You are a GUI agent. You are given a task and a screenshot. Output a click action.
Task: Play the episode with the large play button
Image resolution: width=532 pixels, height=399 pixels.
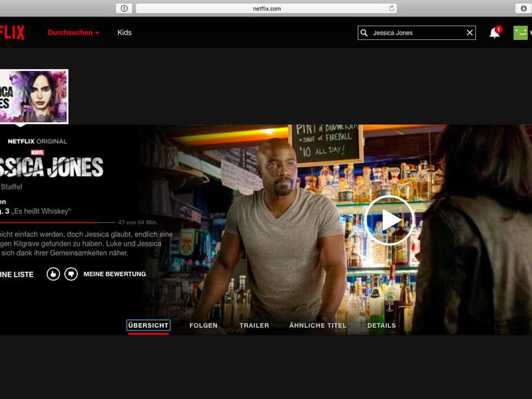tap(389, 220)
